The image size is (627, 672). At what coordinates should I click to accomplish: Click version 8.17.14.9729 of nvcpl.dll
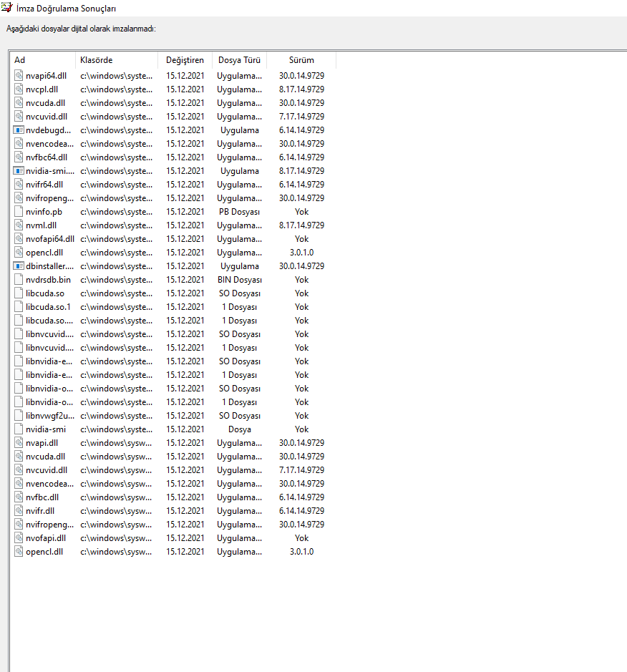click(x=301, y=89)
